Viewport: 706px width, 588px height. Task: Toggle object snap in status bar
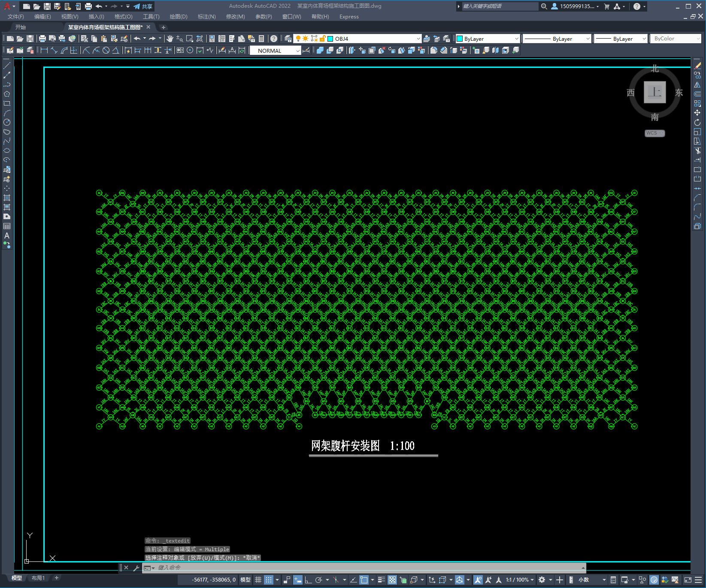[x=364, y=580]
